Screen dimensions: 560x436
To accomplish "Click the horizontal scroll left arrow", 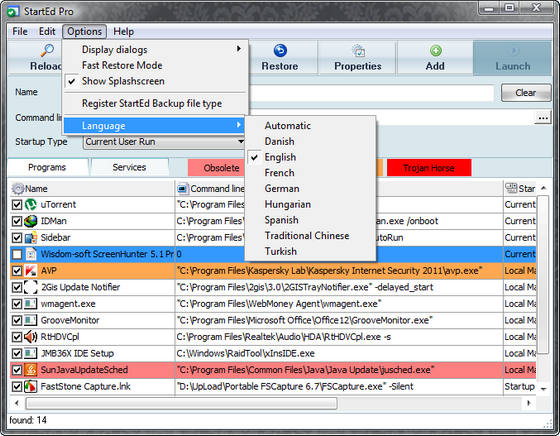I will (x=17, y=403).
